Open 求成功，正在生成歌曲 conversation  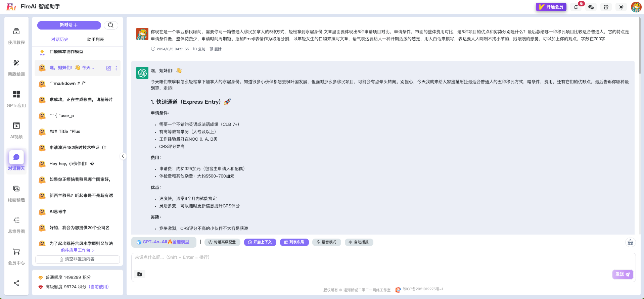pos(78,100)
